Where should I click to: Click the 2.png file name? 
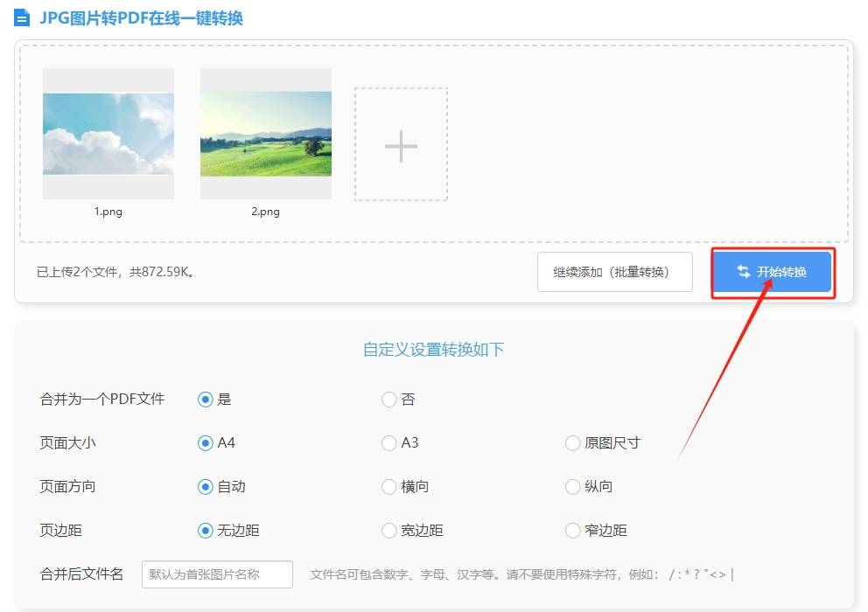[x=266, y=212]
